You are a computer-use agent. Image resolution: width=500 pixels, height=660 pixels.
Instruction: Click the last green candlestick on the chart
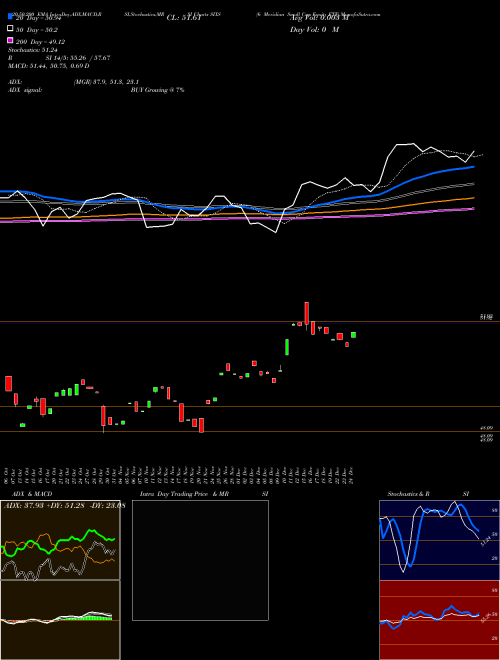pos(354,335)
